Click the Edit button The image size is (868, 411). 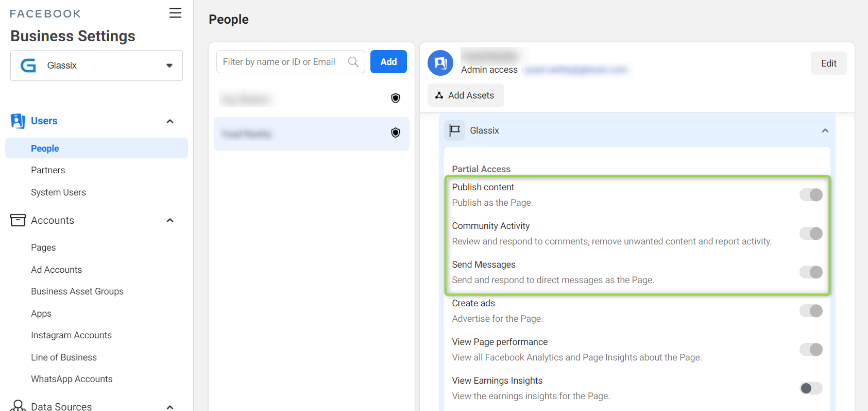828,63
